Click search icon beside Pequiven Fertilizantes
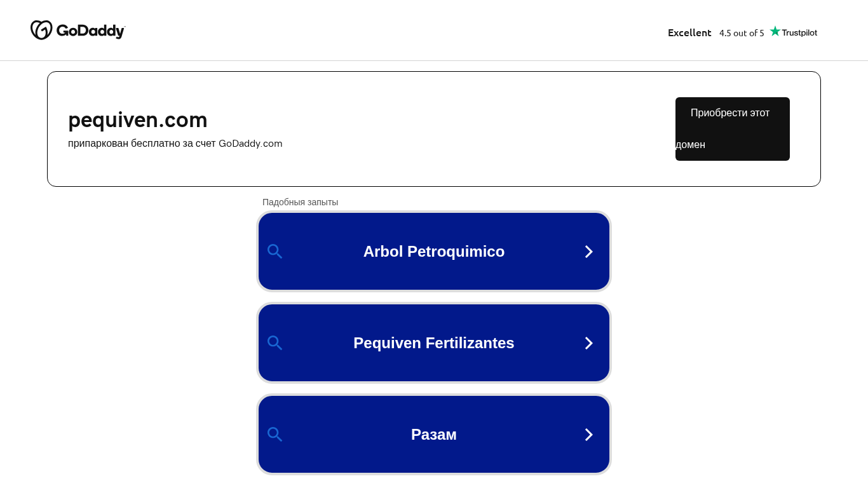 pyautogui.click(x=275, y=343)
